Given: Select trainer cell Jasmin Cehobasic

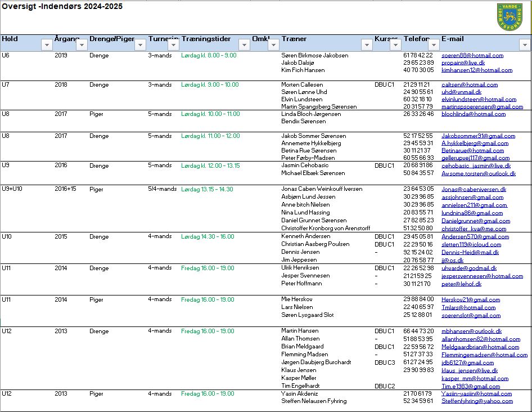Looking at the screenshot, I should [x=305, y=165].
